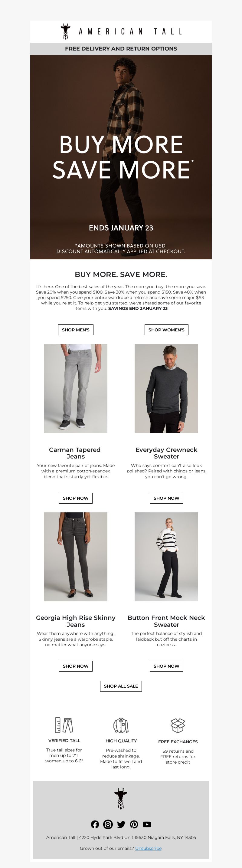This screenshot has width=242, height=868.
Task: Click the High Quality shirt icon
Action: coord(121,725)
